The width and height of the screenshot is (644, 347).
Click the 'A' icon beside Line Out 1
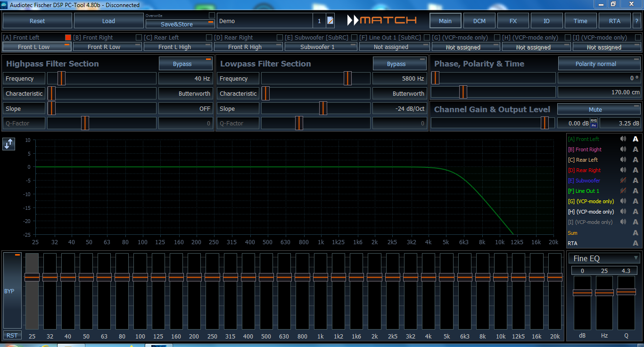tap(636, 191)
